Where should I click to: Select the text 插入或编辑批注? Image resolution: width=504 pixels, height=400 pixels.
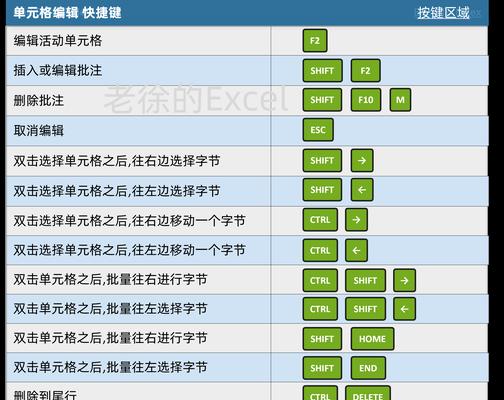(58, 70)
